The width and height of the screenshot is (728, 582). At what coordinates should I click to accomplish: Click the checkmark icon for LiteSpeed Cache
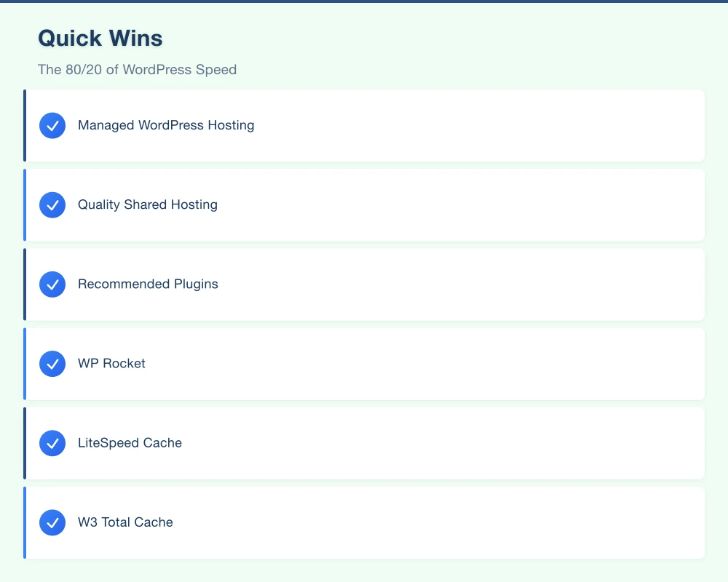52,443
